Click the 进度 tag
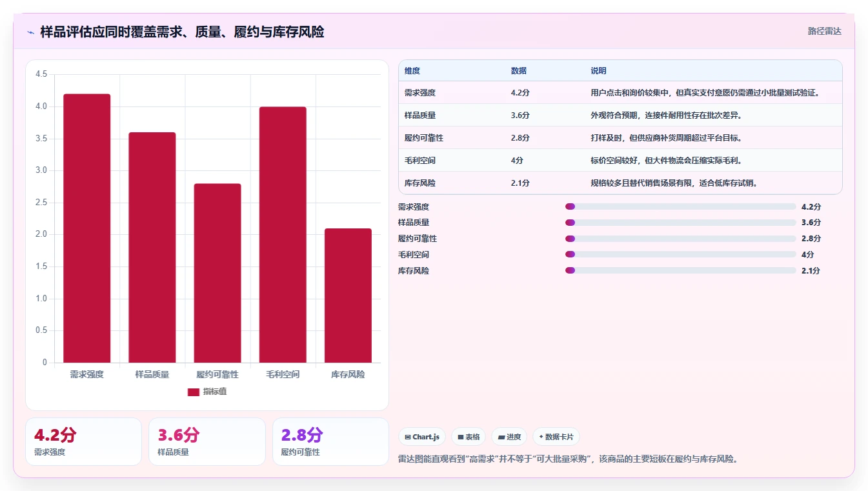The width and height of the screenshot is (868, 491). (x=509, y=437)
